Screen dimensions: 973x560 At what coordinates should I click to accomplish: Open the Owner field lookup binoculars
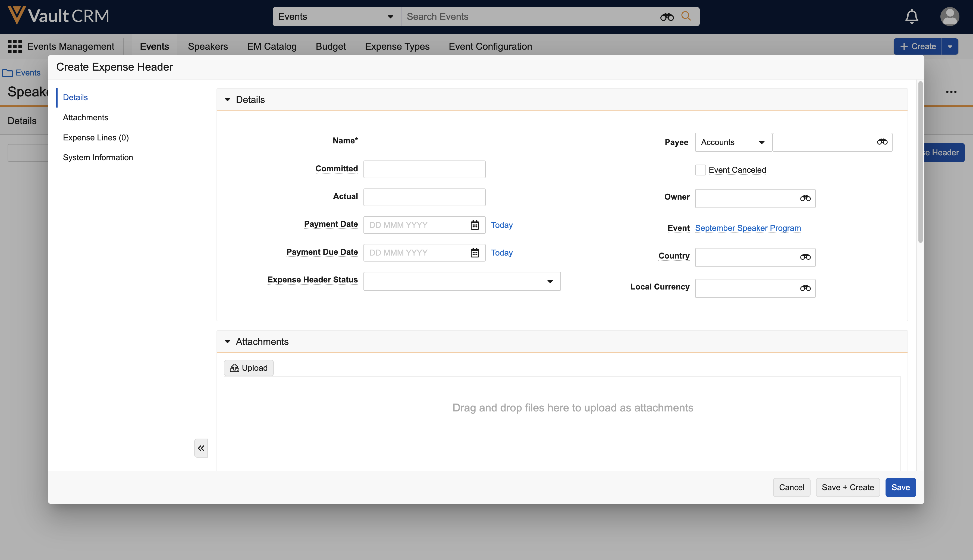[x=805, y=199]
